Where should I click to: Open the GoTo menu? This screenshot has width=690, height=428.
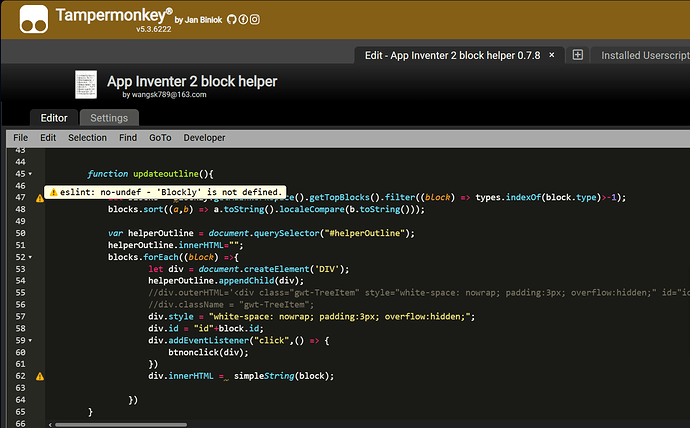pos(160,138)
